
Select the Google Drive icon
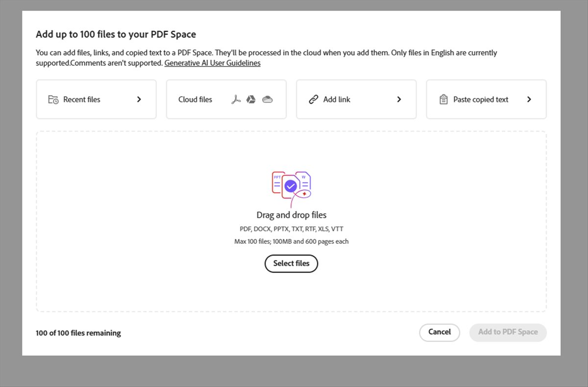click(x=251, y=100)
